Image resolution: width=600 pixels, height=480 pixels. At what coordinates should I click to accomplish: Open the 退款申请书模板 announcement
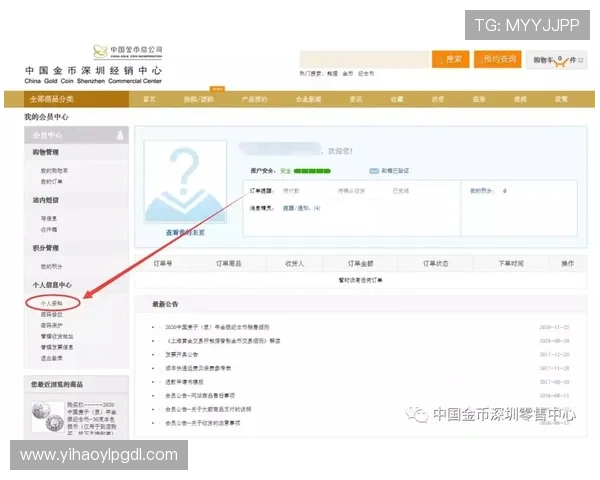coord(184,382)
